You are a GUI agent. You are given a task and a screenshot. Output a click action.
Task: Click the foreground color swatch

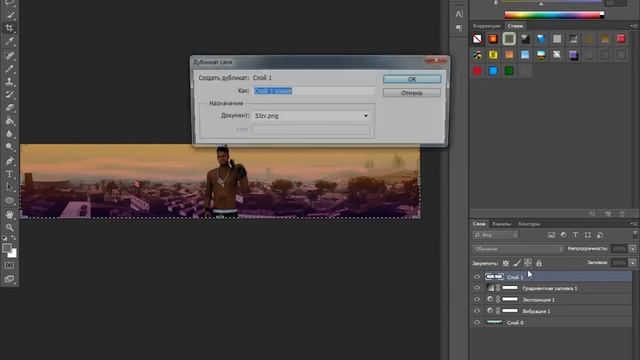tap(7, 248)
